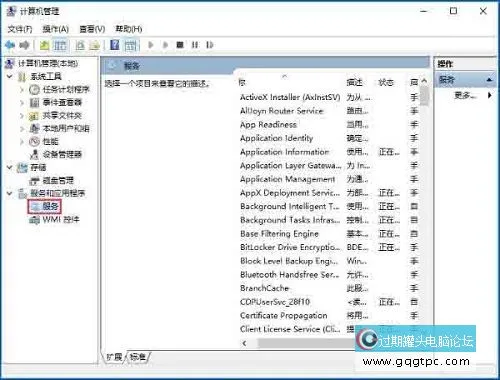Select 系统工具 in the tree

46,76
